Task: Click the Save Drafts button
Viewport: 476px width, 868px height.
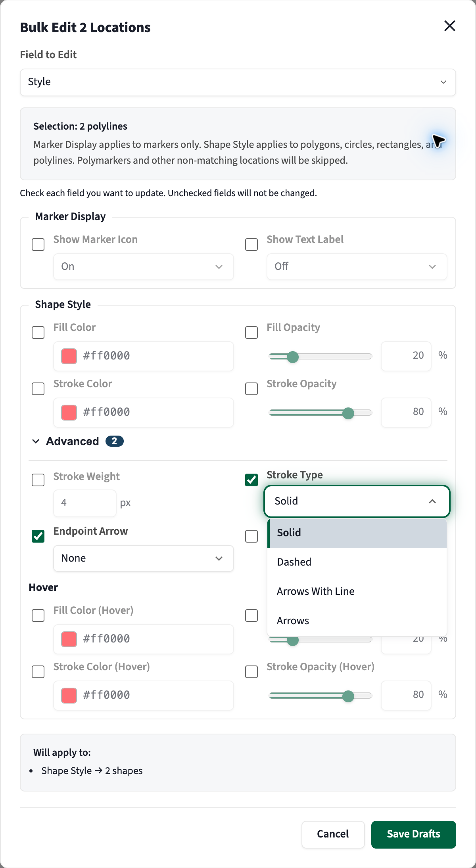Action: pos(414,834)
